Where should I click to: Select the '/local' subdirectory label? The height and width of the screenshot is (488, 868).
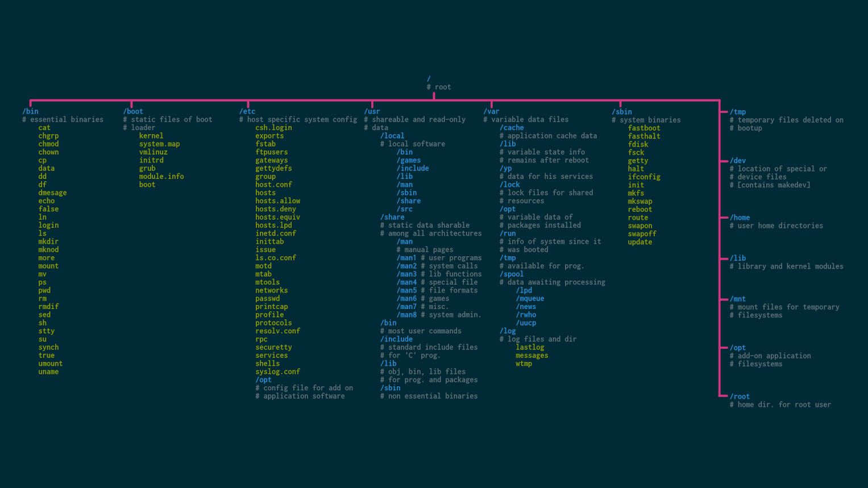[x=392, y=136]
